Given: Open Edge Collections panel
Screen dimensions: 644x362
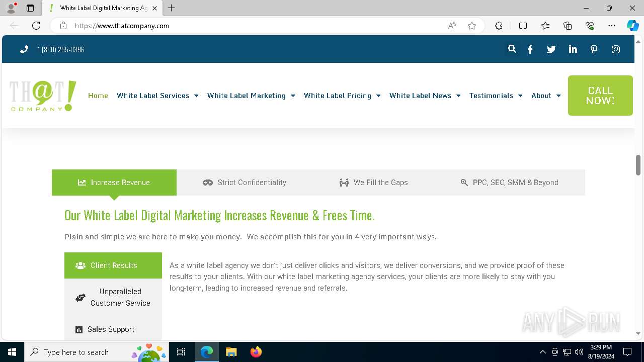Looking at the screenshot, I should (568, 26).
